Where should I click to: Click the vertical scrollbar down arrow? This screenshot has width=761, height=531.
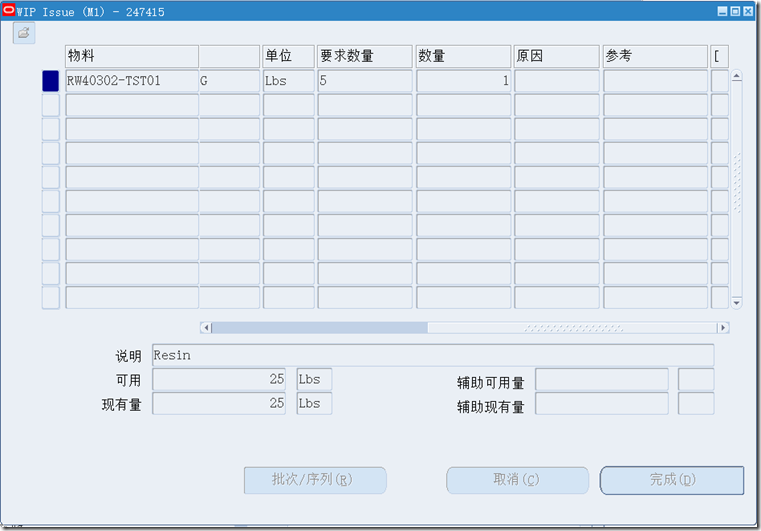(x=737, y=302)
